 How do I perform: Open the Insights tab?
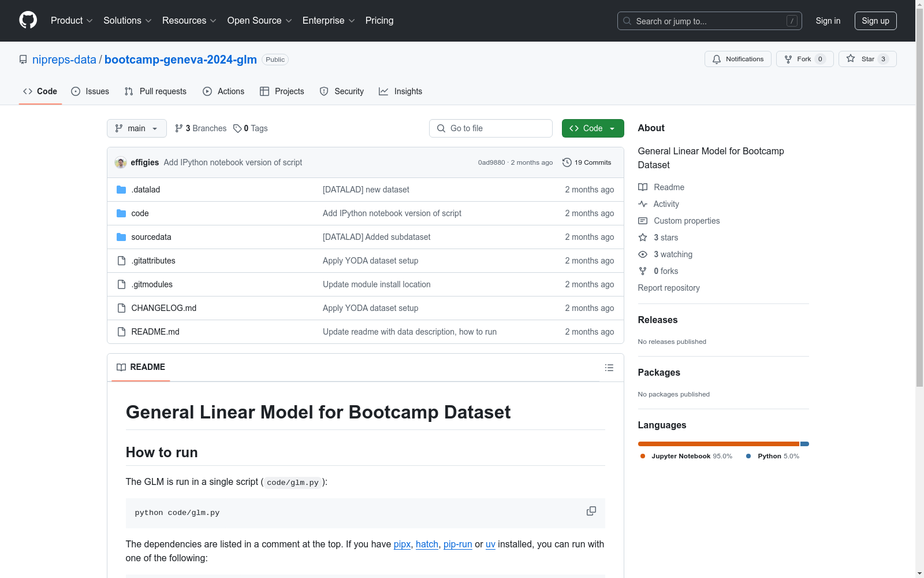pyautogui.click(x=401, y=91)
